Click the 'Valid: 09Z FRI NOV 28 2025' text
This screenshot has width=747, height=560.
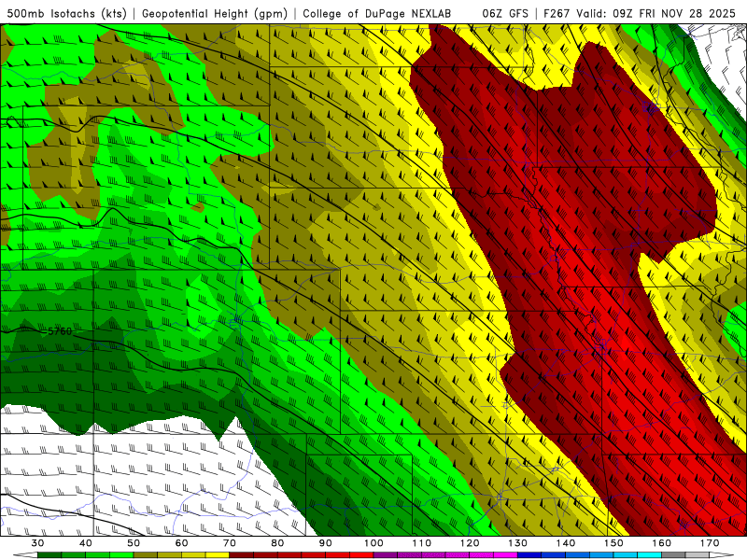point(656,13)
